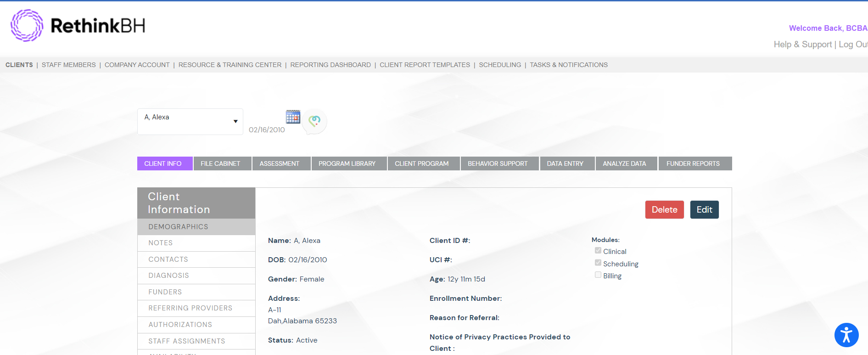
Task: Open the Funders sidebar section
Action: coord(196,292)
